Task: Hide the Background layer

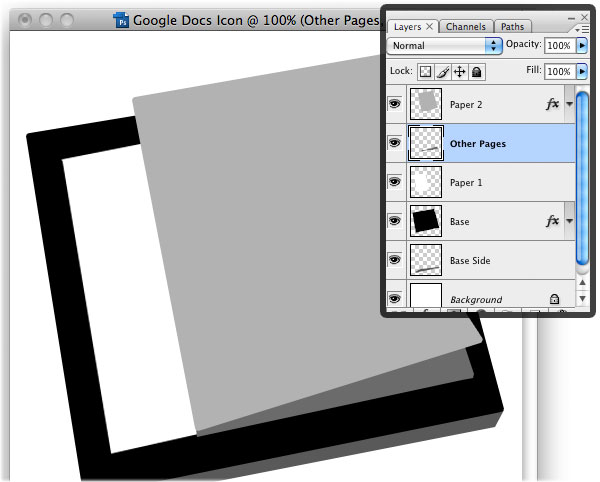Action: [x=395, y=298]
